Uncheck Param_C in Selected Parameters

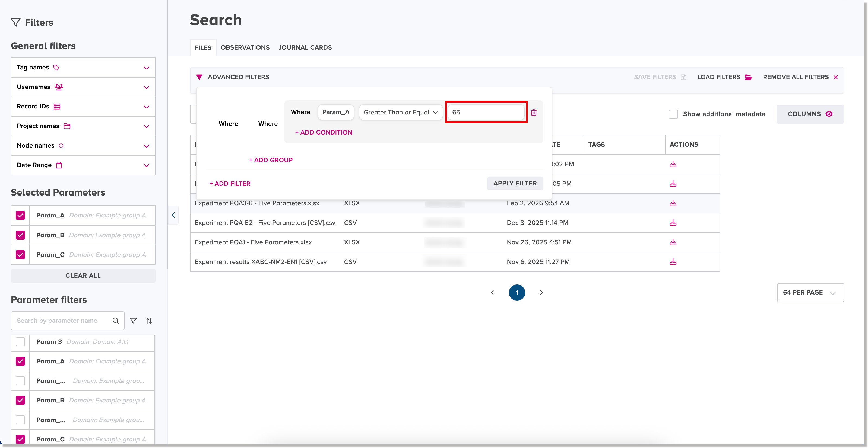coord(21,254)
